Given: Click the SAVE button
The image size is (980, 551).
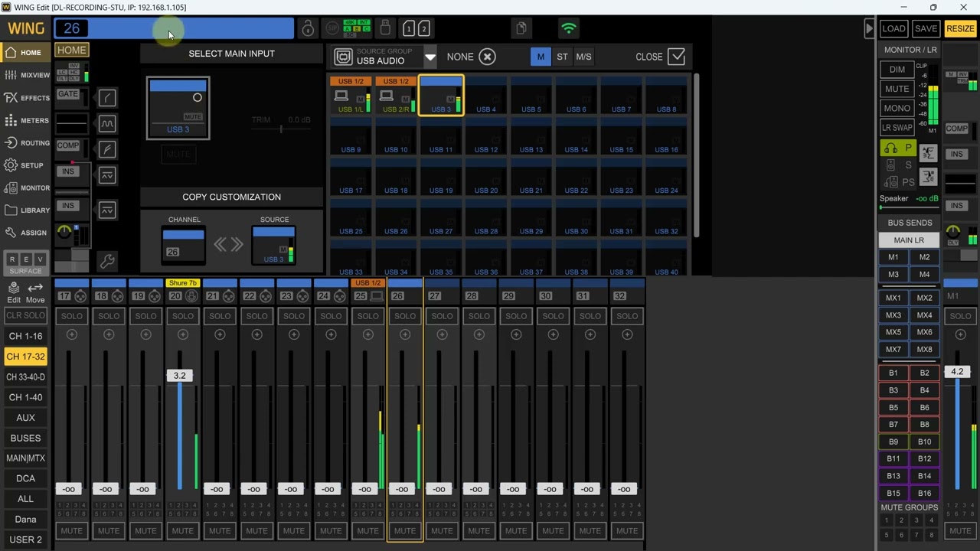Looking at the screenshot, I should tap(926, 29).
